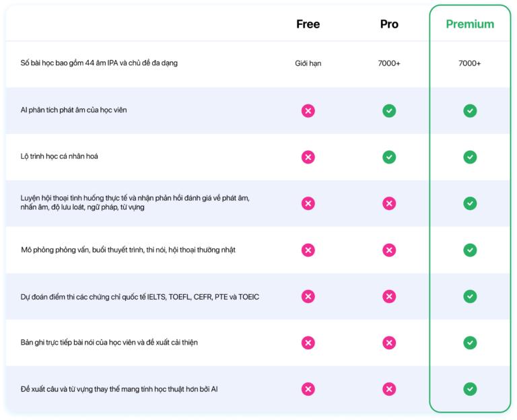Screen dimensions: 517x420
Task: Click the Giới hạn value in the Free column
Action: coord(308,63)
